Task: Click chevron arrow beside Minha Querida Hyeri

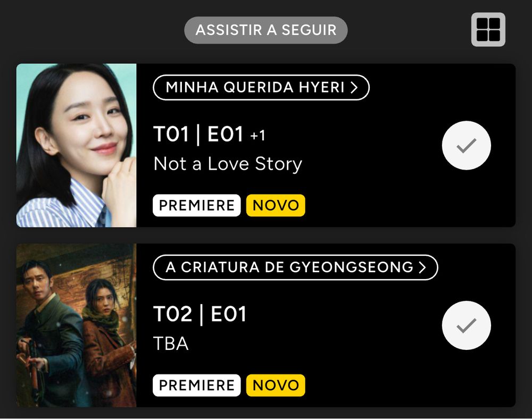Action: pyautogui.click(x=354, y=87)
